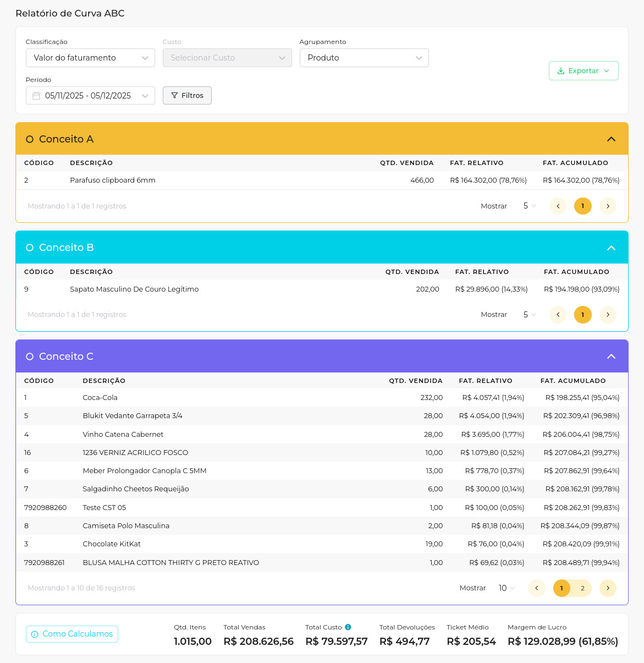The width and height of the screenshot is (644, 663).
Task: Click the calendar icon in Período field
Action: [36, 96]
